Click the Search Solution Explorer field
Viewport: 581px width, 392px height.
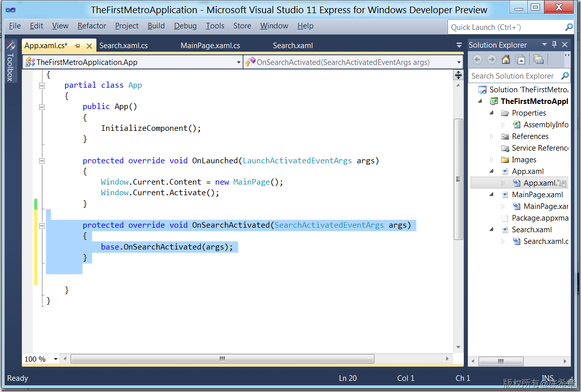[515, 76]
